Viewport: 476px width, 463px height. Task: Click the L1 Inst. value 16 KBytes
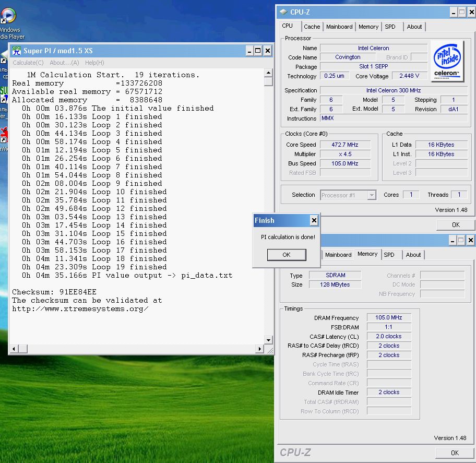(x=441, y=154)
